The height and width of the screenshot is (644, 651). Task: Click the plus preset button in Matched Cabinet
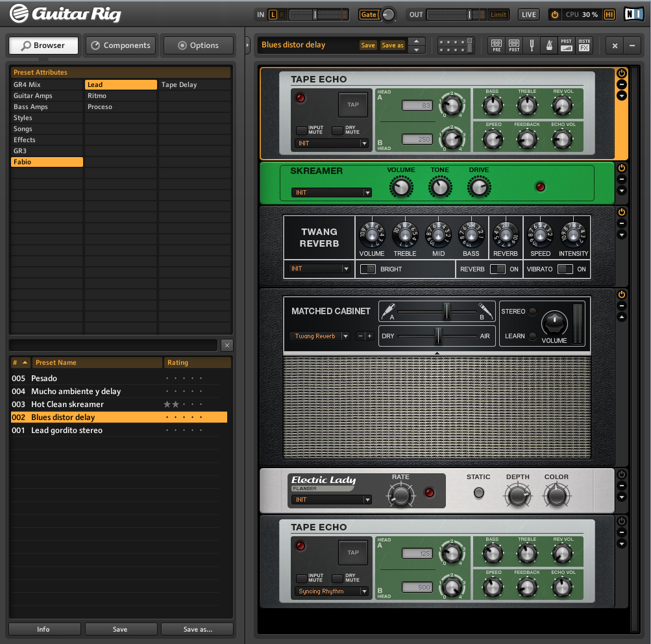click(369, 336)
